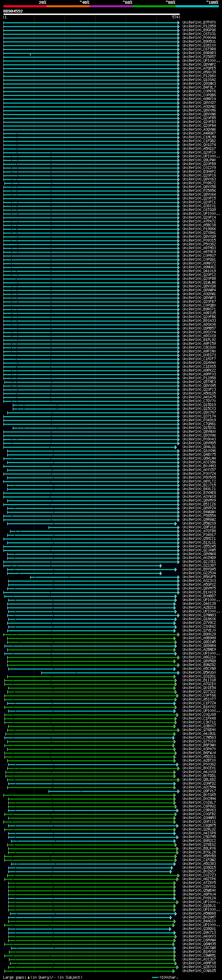Select label UniRef100_P30724
This screenshot has width=222, height=980.
[199, 473]
